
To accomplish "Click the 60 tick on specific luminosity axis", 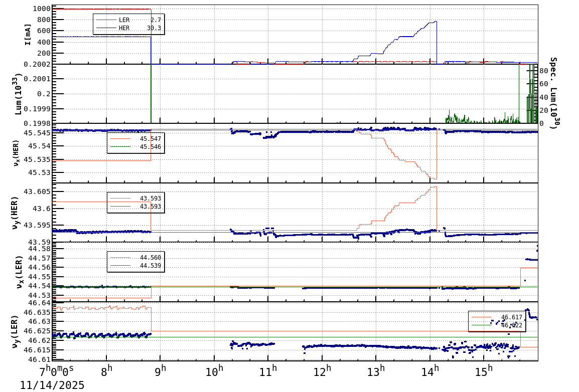I will [543, 84].
